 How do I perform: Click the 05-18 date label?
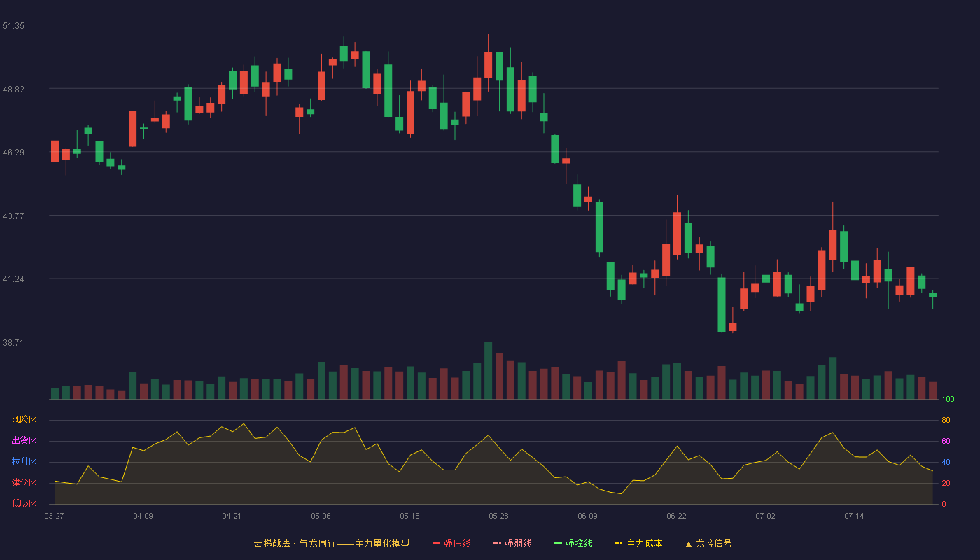(409, 516)
